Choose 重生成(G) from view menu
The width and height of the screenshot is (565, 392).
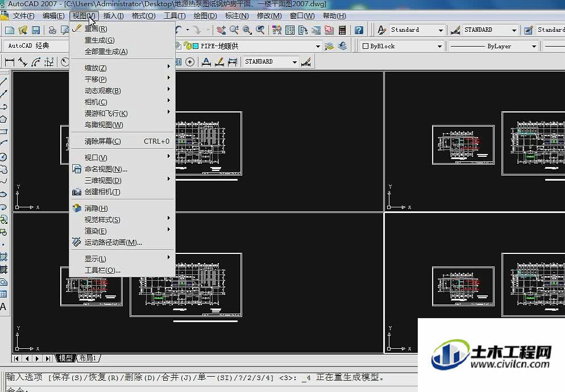[x=123, y=40]
